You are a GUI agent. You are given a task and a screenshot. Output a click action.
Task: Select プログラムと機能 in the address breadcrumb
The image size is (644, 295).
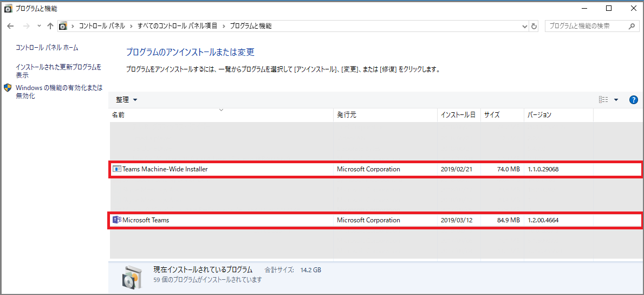251,26
